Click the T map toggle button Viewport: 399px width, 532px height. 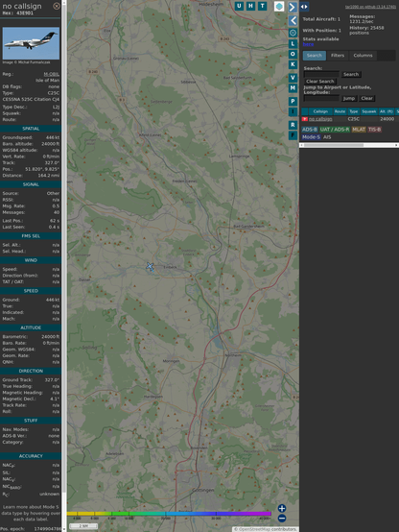pyautogui.click(x=262, y=6)
